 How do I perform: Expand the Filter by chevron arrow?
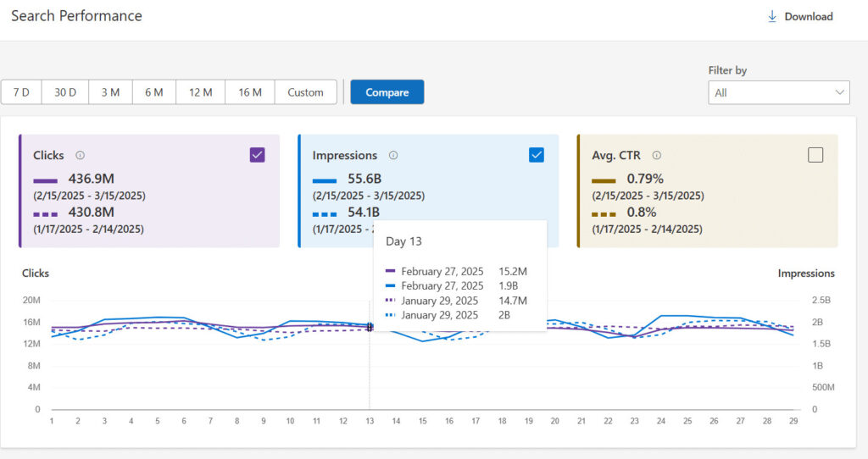pos(840,92)
